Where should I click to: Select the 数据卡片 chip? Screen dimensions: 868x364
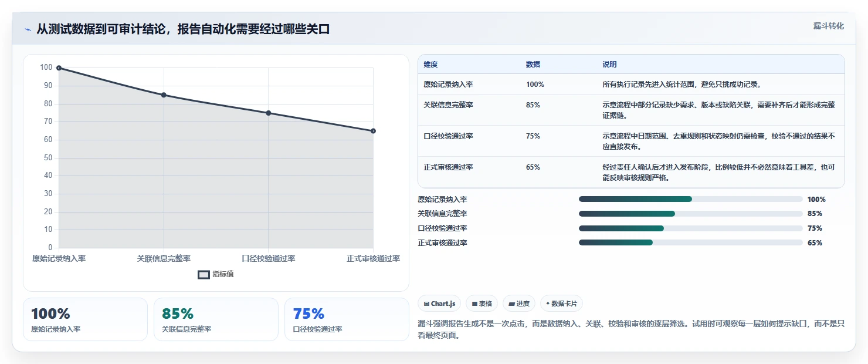pyautogui.click(x=561, y=304)
